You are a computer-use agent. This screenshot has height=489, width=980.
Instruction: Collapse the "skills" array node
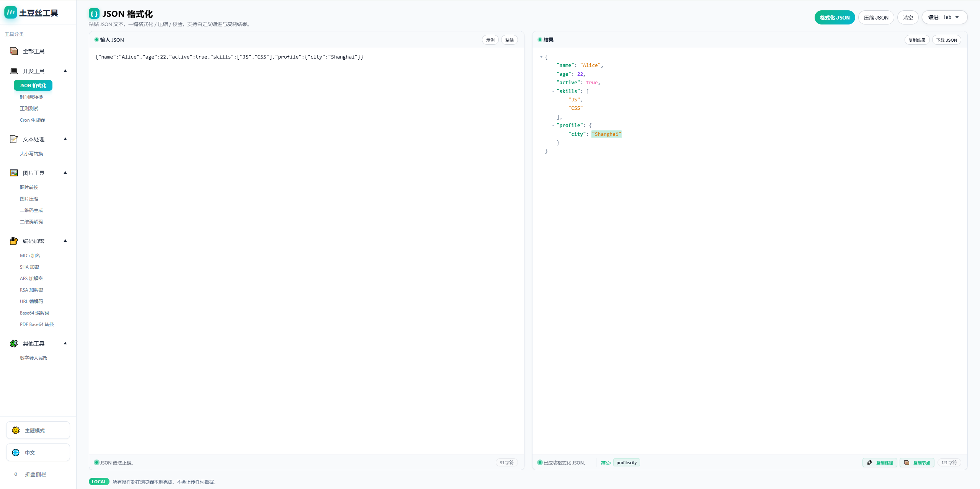pos(553,91)
